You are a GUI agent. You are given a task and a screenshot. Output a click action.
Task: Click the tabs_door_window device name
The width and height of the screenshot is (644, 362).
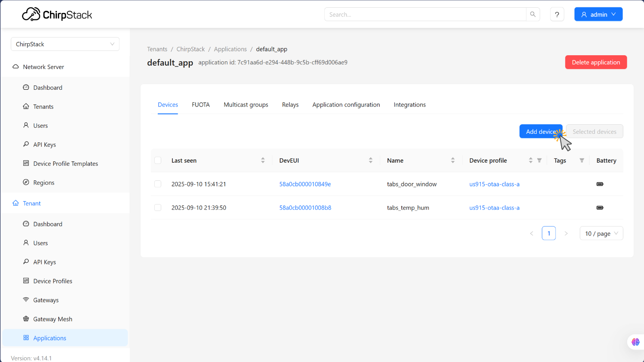pos(412,184)
